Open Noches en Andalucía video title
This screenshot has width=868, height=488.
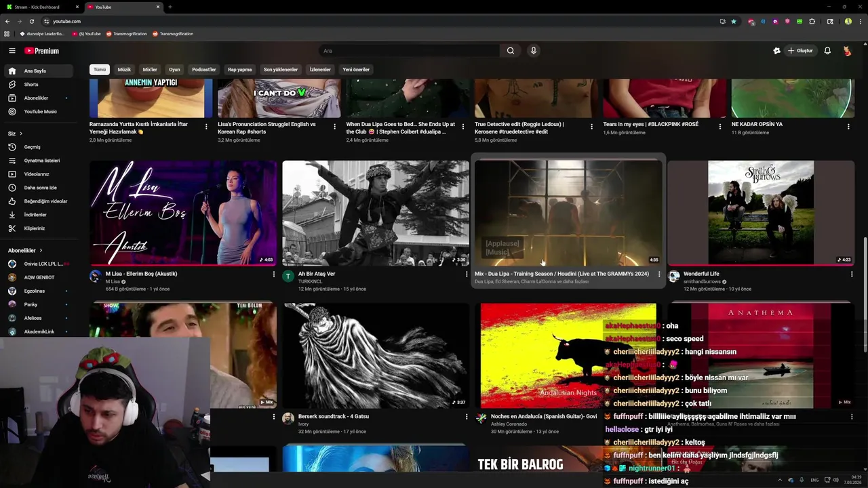544,416
